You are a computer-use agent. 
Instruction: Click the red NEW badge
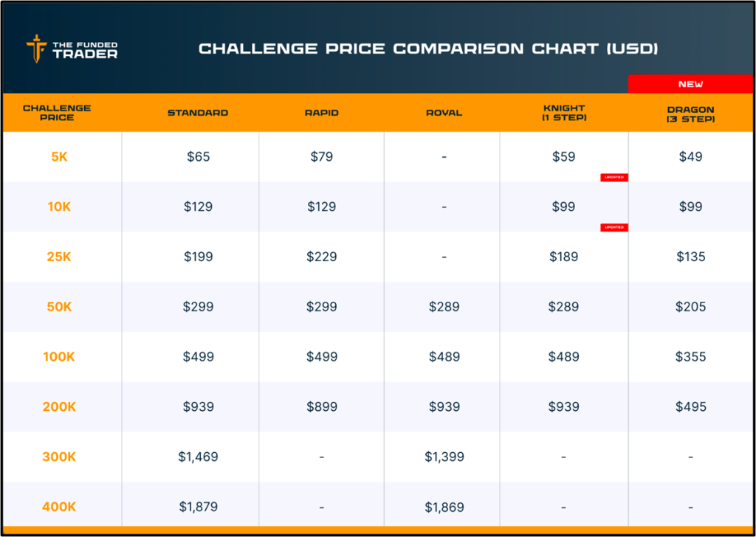690,84
